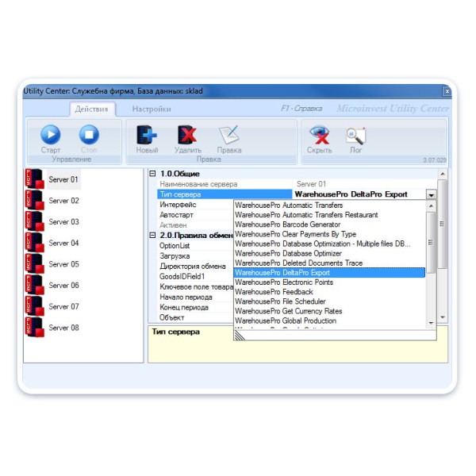This screenshot has height=476, width=476.
Task: Choose WarehousePro Database Optimizer
Action: pyautogui.click(x=330, y=254)
